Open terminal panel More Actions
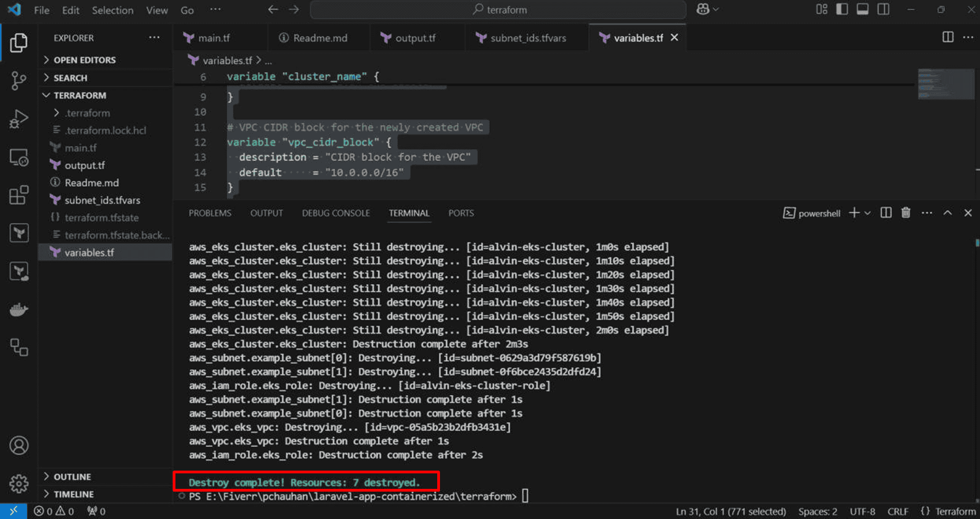980x519 pixels. click(x=927, y=213)
